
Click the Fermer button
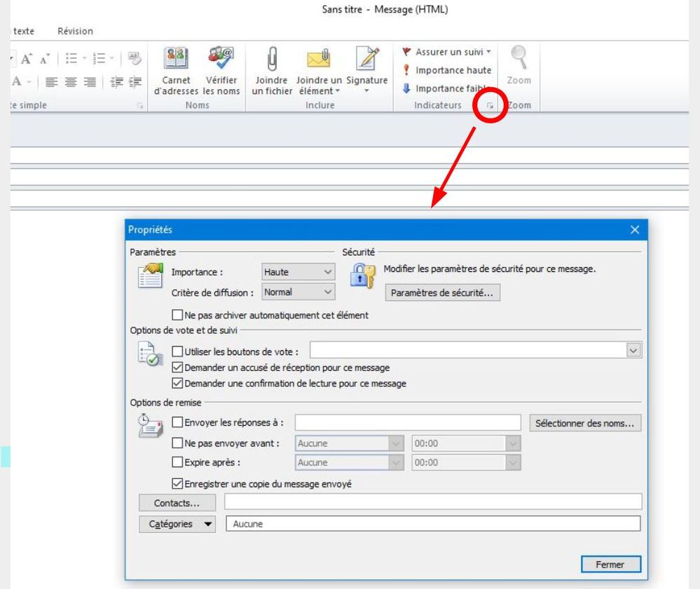(610, 564)
